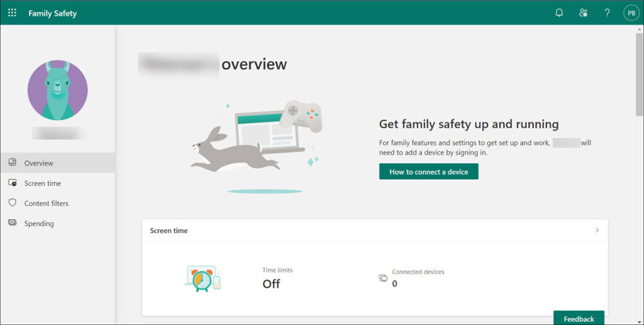The image size is (644, 325).
Task: Select Screen time in the sidebar
Action: tap(57, 183)
